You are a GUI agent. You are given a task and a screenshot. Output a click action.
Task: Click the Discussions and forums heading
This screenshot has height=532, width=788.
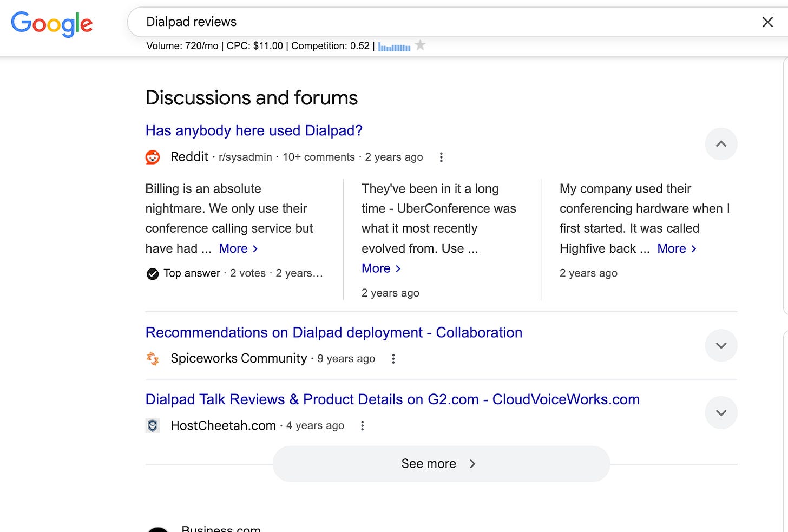coord(252,98)
